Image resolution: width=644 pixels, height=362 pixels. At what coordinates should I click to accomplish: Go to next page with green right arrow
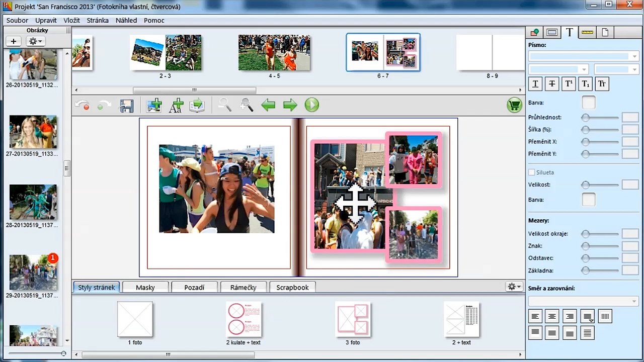pyautogui.click(x=290, y=105)
